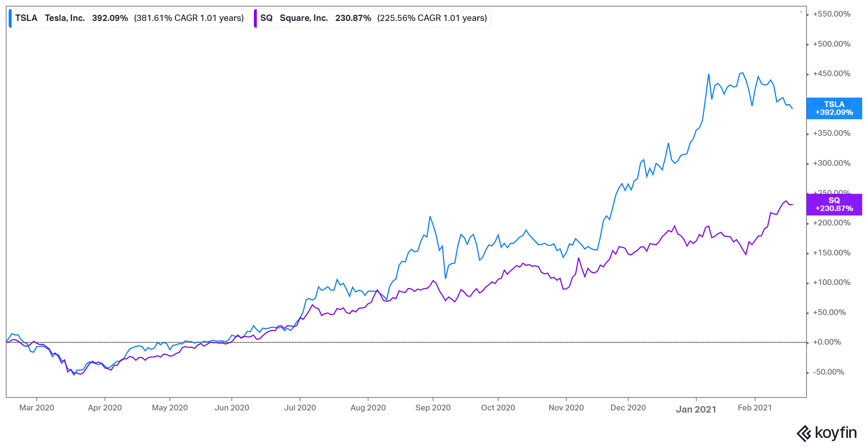Image resolution: width=868 pixels, height=448 pixels.
Task: Click the '+350.00%' y-axis label
Action: [831, 133]
